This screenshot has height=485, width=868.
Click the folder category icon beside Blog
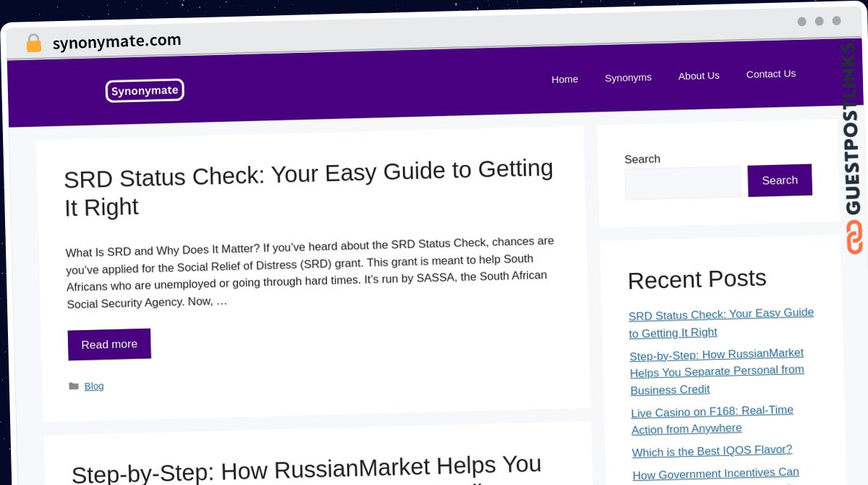point(74,387)
